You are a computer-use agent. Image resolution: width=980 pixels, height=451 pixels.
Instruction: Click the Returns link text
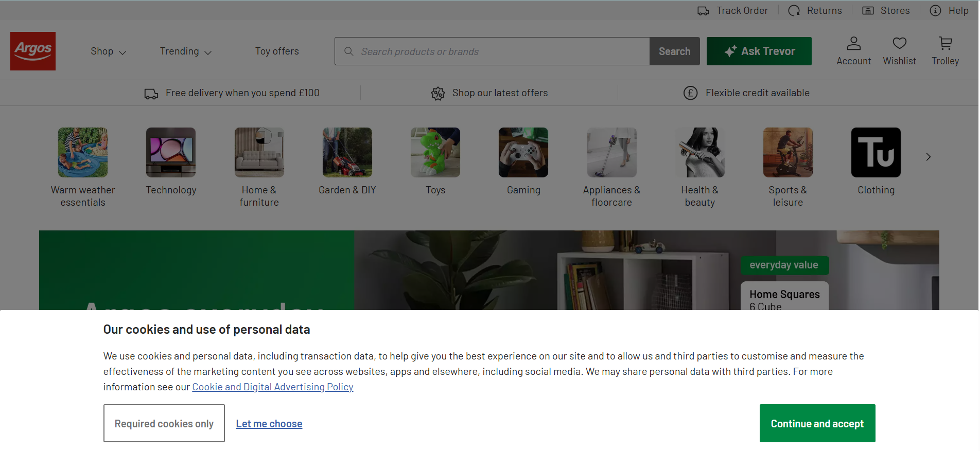pos(825,11)
